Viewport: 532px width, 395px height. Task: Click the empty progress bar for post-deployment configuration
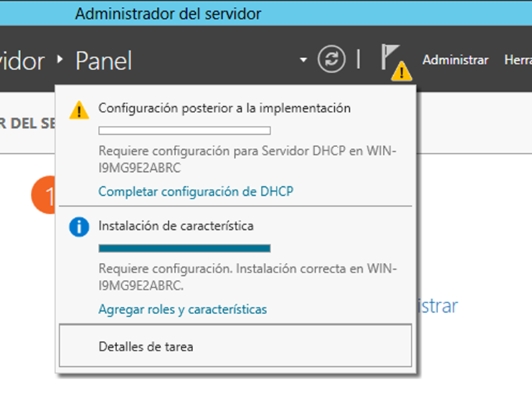pyautogui.click(x=184, y=130)
